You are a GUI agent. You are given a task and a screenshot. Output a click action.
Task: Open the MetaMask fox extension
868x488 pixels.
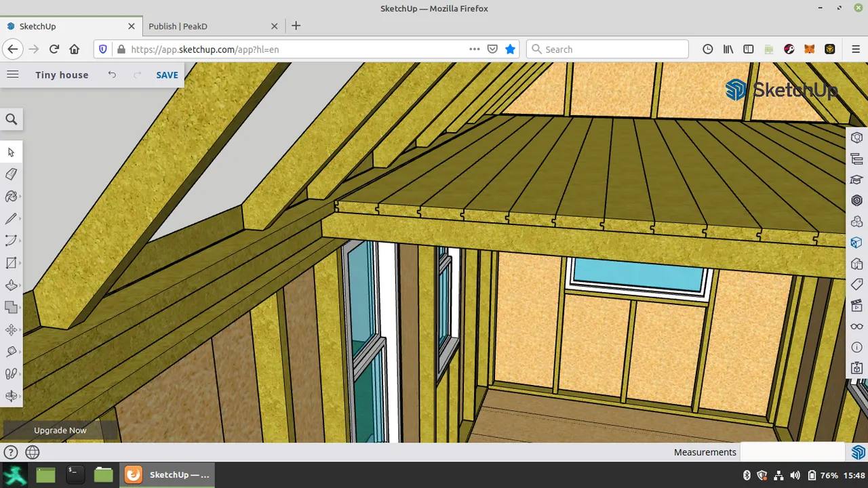click(x=810, y=49)
